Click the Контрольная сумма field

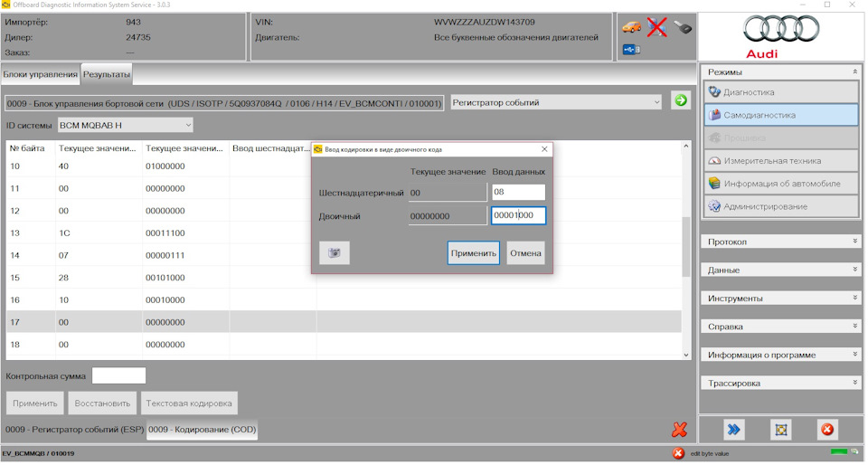click(x=118, y=375)
